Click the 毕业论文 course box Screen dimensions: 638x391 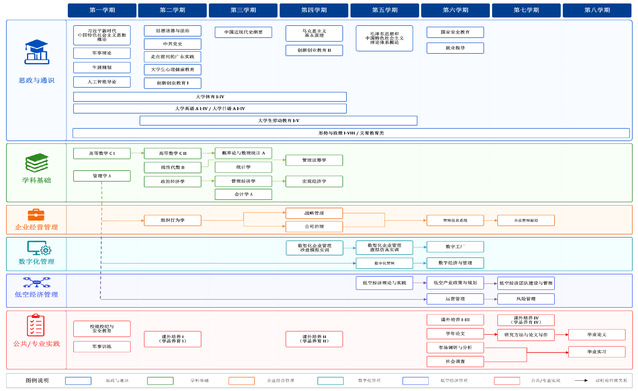597,335
